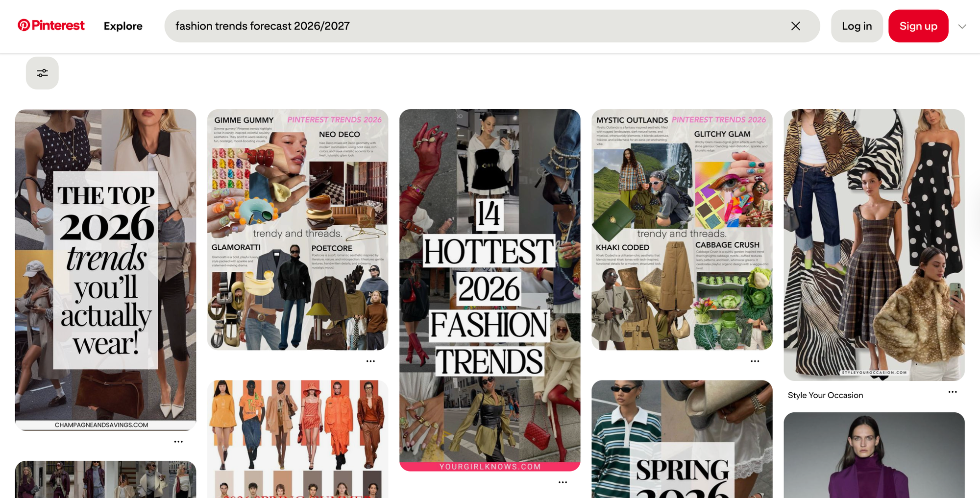Click the Pinterest logo
The height and width of the screenshot is (498, 980).
(51, 25)
